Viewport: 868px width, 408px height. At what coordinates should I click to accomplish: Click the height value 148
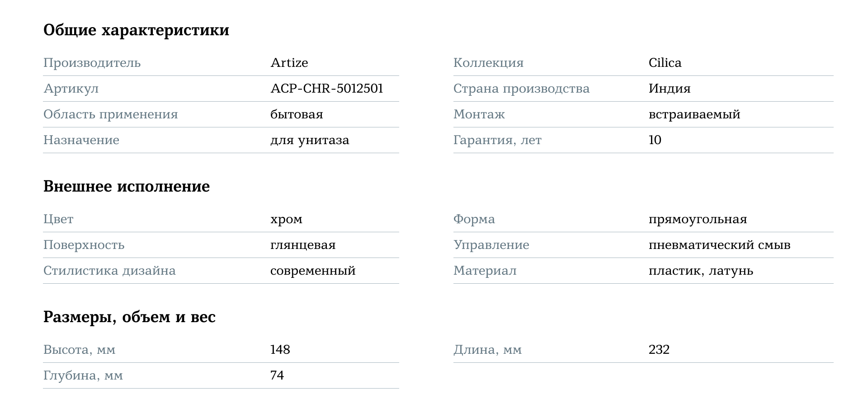click(280, 350)
